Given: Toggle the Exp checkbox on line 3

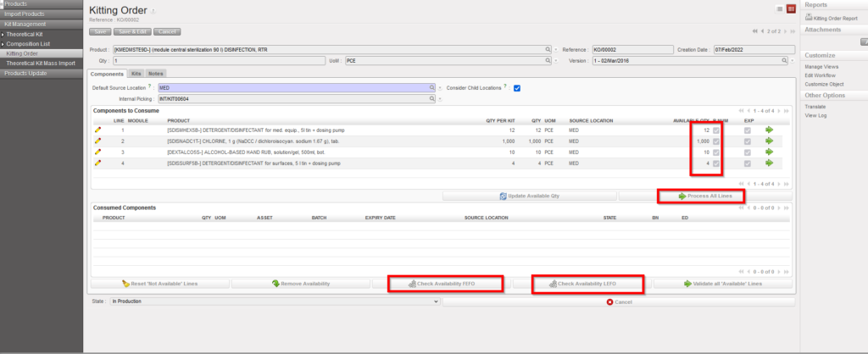Looking at the screenshot, I should [x=747, y=152].
